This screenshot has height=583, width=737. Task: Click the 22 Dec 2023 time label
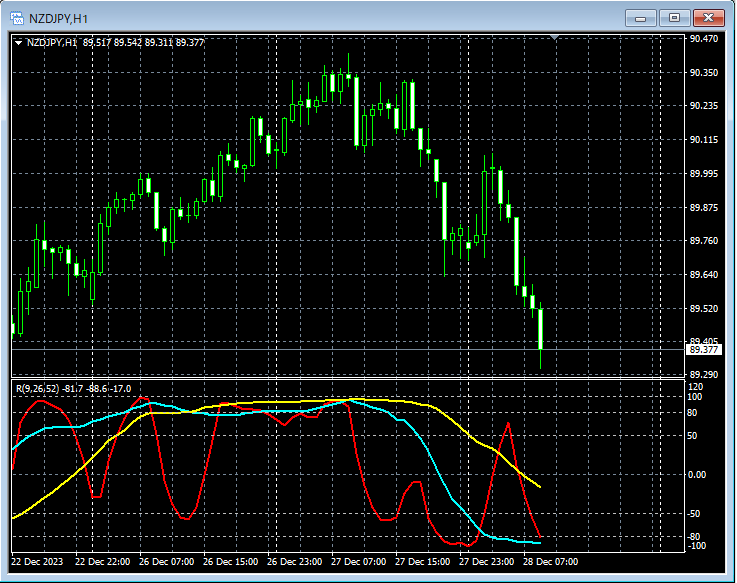[37, 562]
